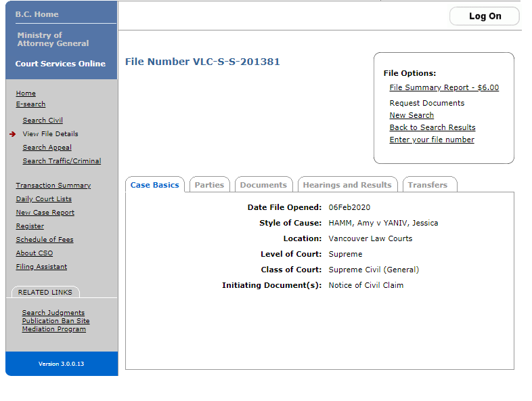
Task: Click the Level of Court value Supreme
Action: [x=345, y=254]
